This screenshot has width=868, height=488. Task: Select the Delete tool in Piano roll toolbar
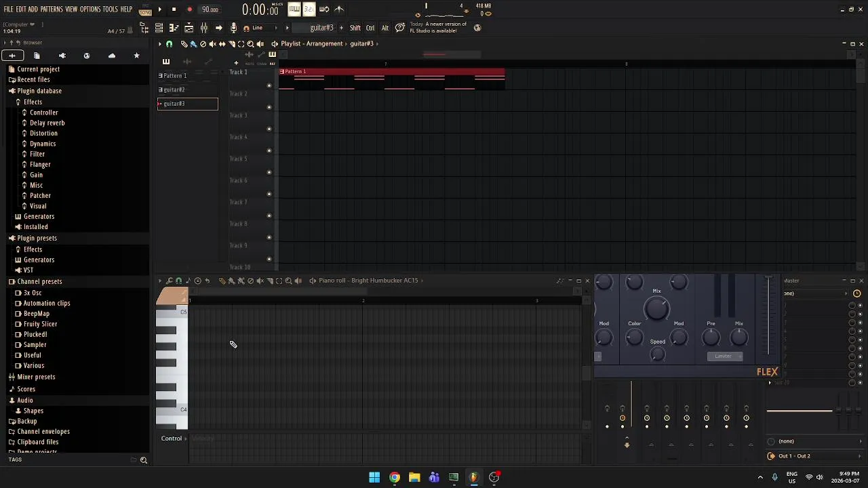[250, 281]
